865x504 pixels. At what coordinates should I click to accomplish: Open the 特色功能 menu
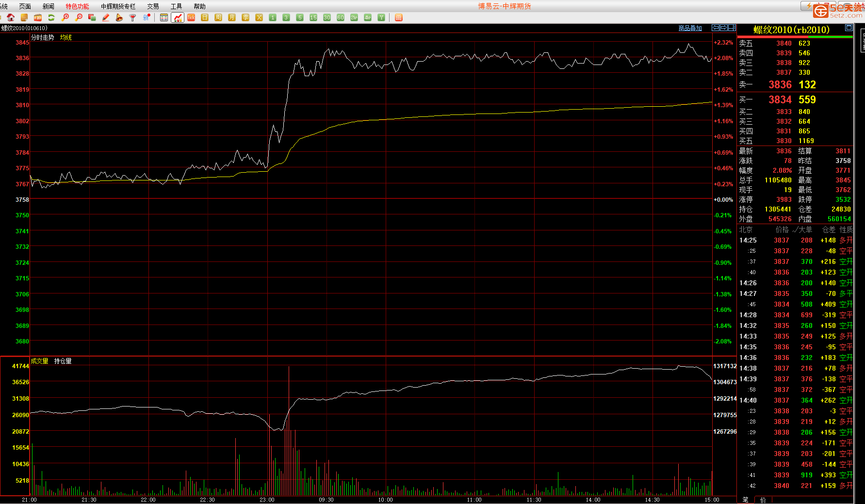(x=77, y=6)
